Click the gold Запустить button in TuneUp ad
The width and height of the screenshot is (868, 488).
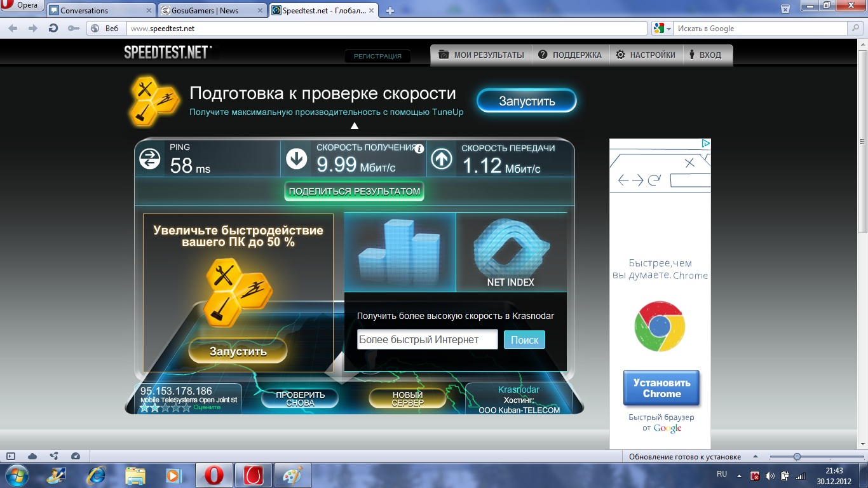[x=238, y=351]
